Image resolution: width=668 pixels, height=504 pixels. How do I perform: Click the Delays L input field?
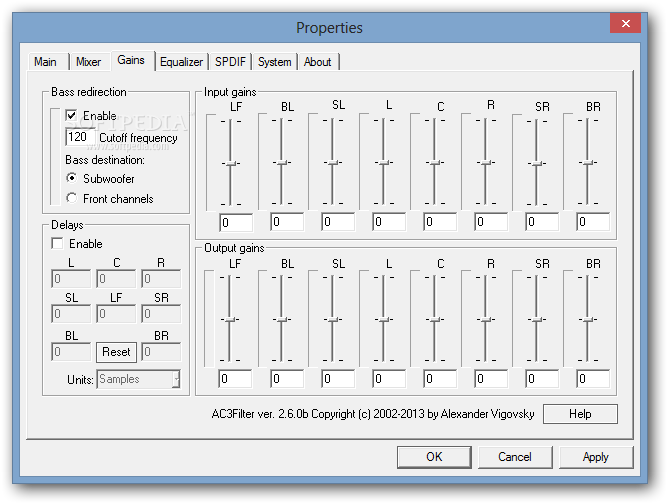coord(71,279)
